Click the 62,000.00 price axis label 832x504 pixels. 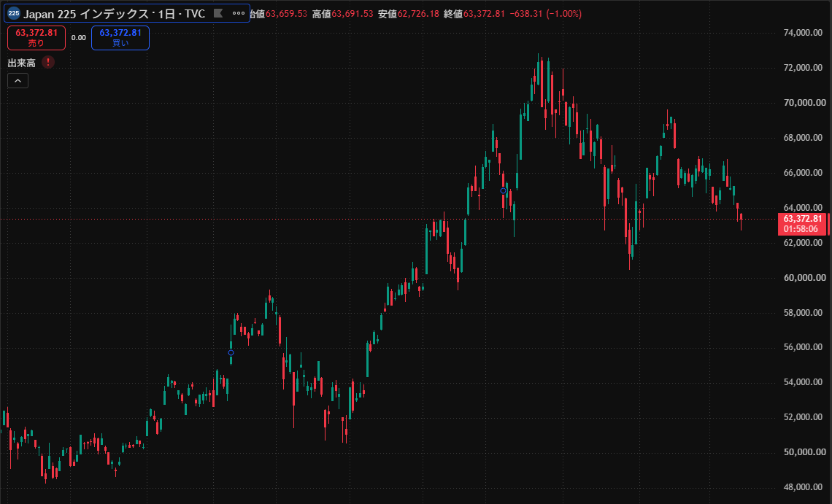tap(803, 243)
